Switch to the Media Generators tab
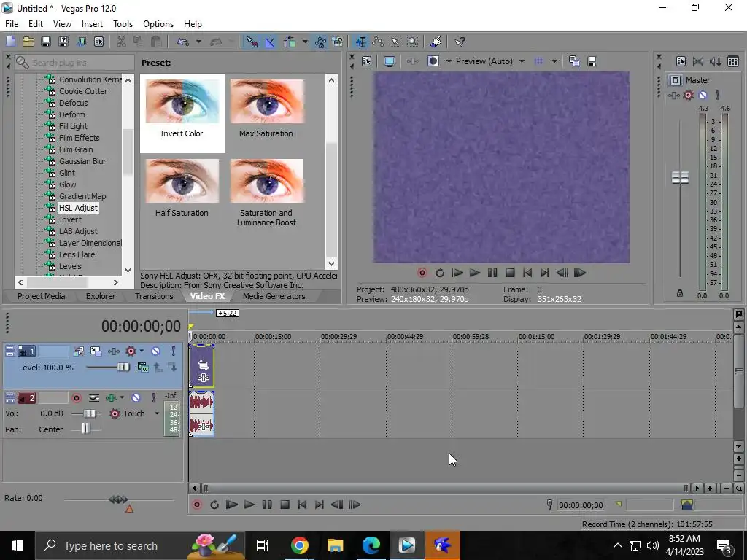This screenshot has width=747, height=560. click(274, 296)
